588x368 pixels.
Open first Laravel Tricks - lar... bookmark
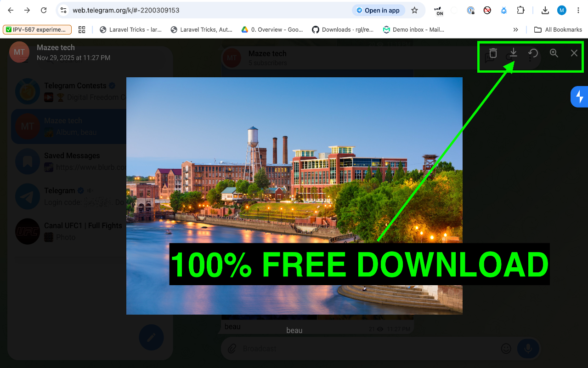130,29
